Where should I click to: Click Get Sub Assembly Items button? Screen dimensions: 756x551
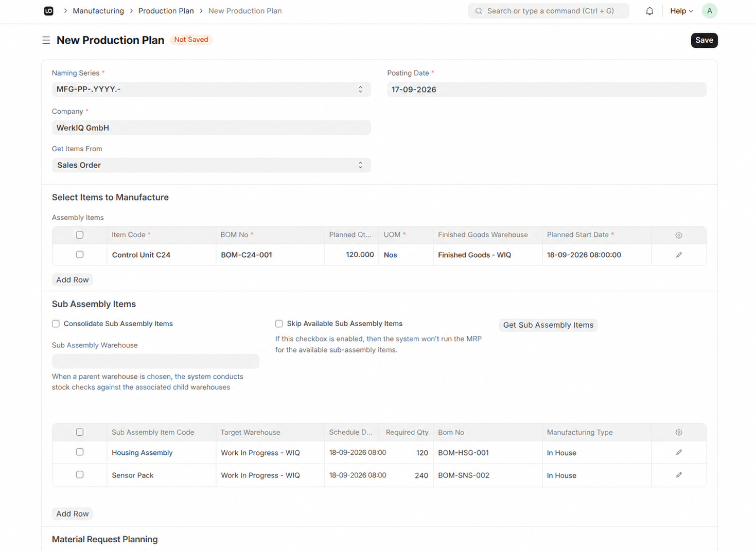click(x=548, y=325)
